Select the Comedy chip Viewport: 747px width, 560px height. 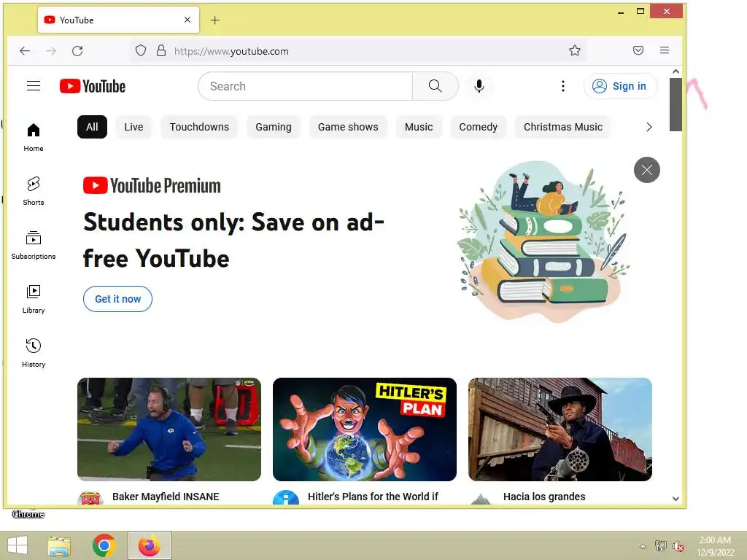pyautogui.click(x=479, y=127)
